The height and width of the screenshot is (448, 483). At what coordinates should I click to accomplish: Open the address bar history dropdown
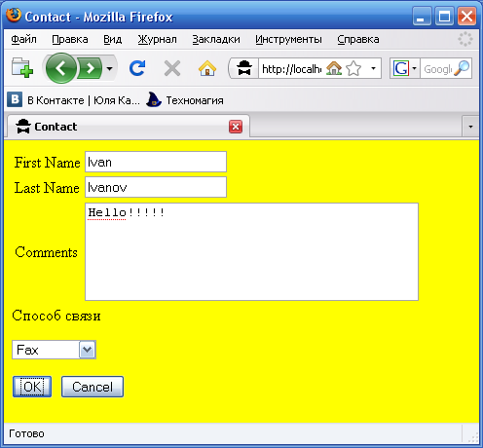point(373,68)
